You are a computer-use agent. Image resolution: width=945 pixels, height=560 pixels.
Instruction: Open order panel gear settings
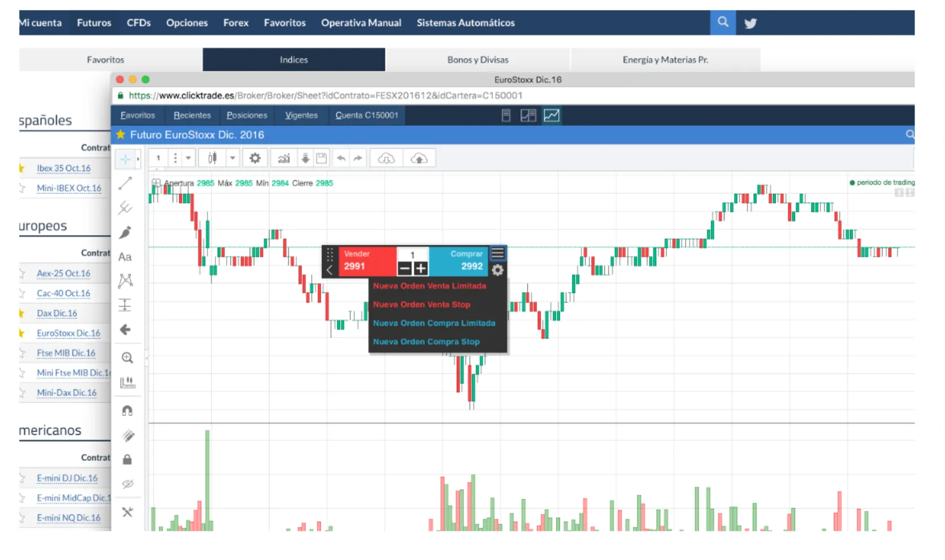coord(497,270)
